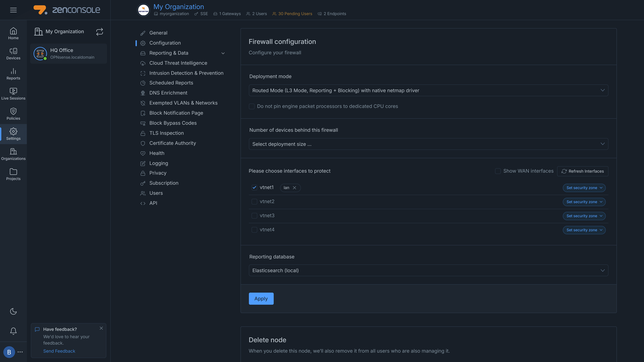Check the vtnet3 interface checkbox
The height and width of the screenshot is (362, 644).
pos(254,216)
